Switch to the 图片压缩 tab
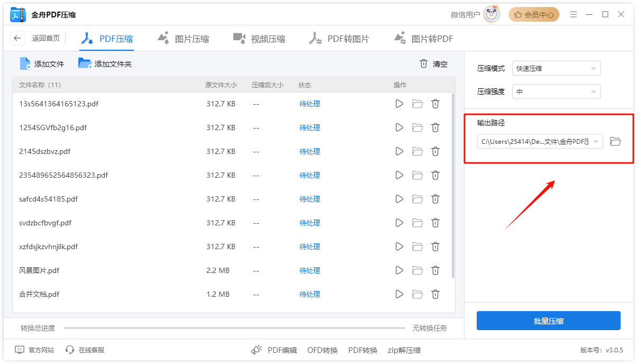The width and height of the screenshot is (637, 364). (x=183, y=39)
